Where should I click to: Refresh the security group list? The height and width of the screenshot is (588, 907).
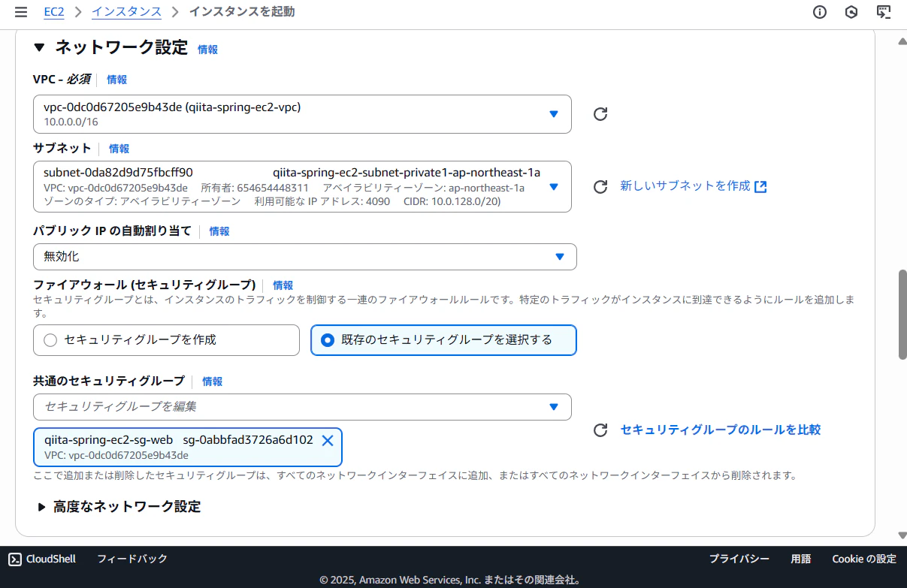point(600,430)
